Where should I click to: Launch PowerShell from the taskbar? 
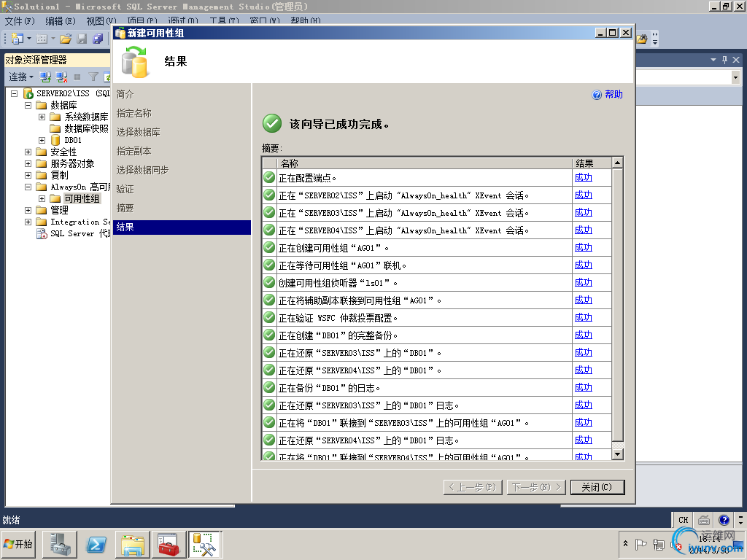[x=96, y=544]
